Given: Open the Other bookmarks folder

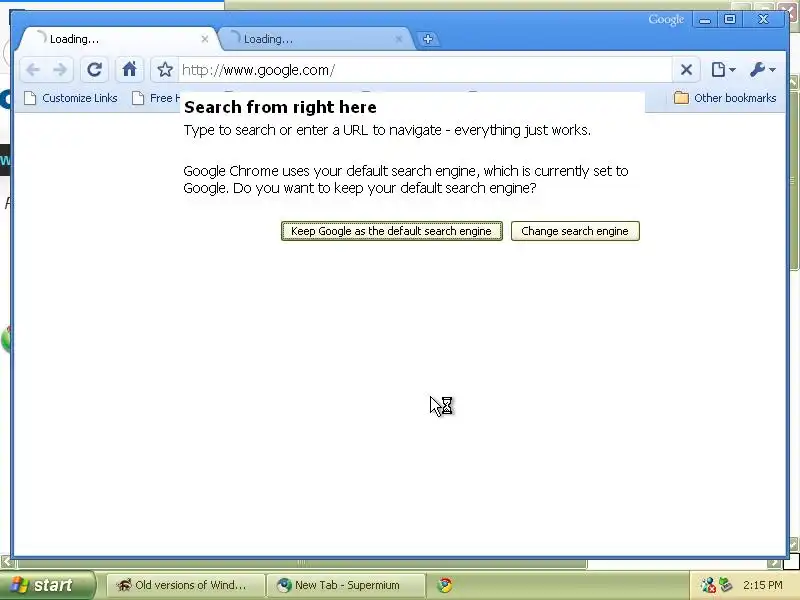Looking at the screenshot, I should point(725,98).
